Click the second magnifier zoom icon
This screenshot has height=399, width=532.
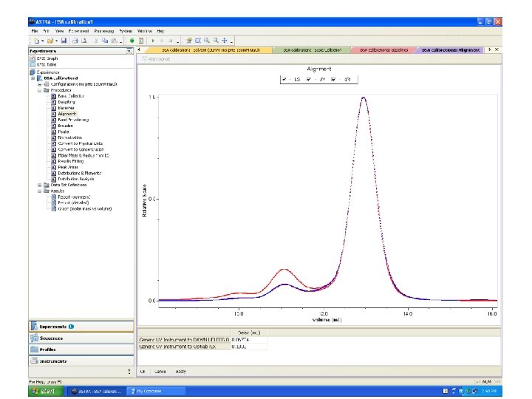tap(216, 41)
